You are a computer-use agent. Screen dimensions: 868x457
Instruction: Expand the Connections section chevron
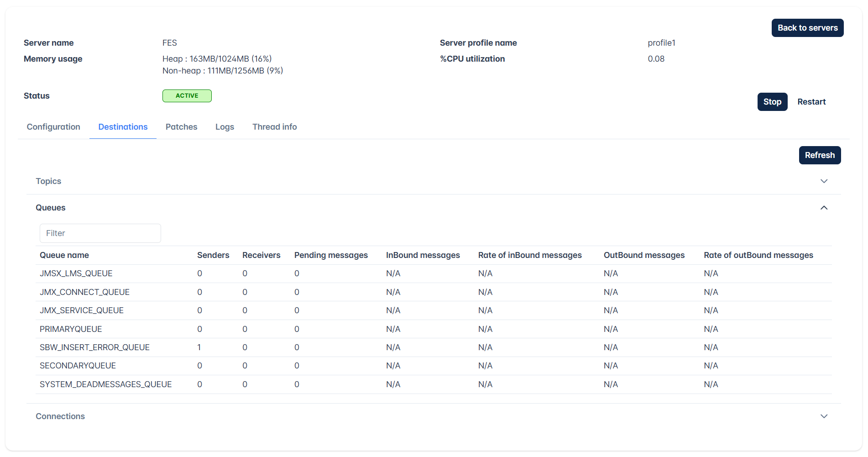coord(824,416)
